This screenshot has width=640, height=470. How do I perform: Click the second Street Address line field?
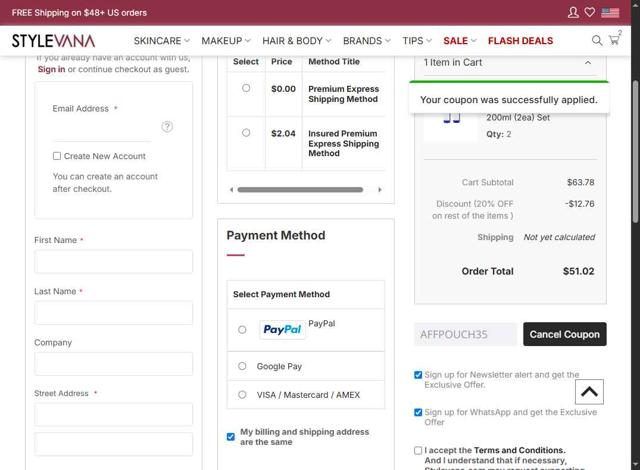113,444
